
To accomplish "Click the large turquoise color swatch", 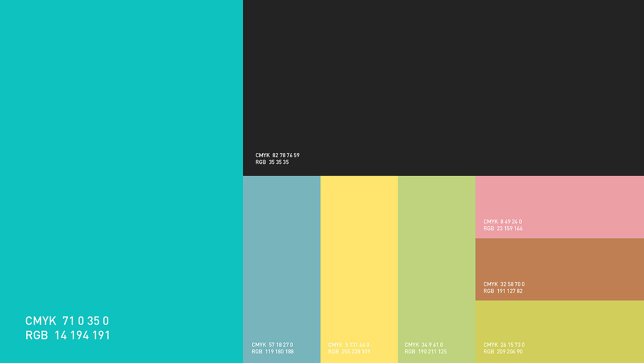I will coord(121,181).
